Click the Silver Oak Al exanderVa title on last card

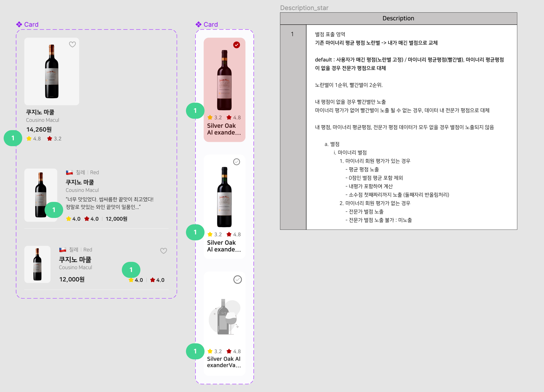click(224, 362)
